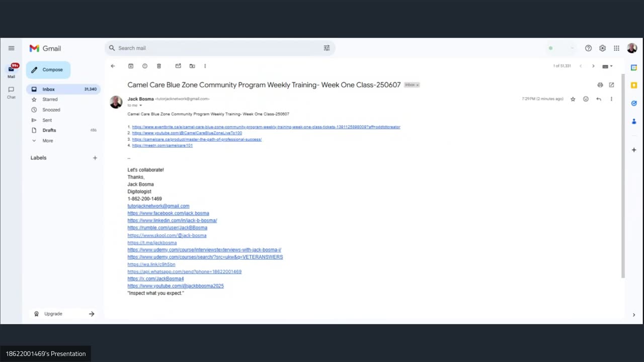644x362 pixels.
Task: Open the Google apps grid
Action: [x=616, y=48]
